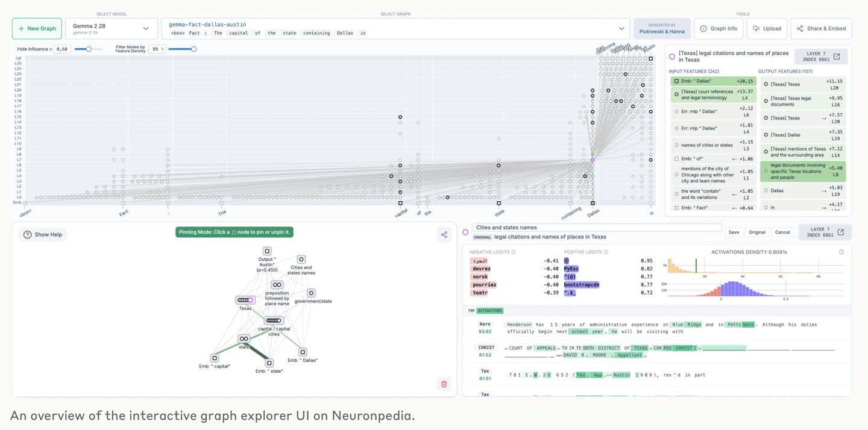Screen dimensions: 868x430
Task: Click the New Graph button
Action: tap(37, 28)
